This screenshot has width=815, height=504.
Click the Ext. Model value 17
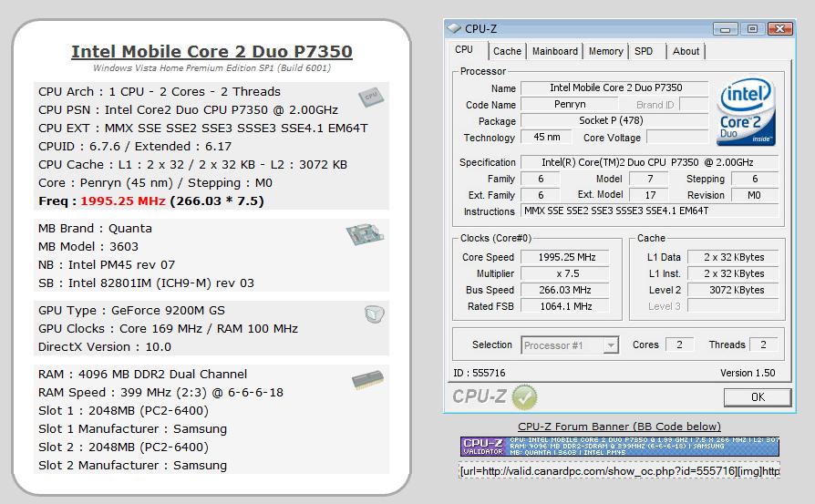(x=650, y=195)
